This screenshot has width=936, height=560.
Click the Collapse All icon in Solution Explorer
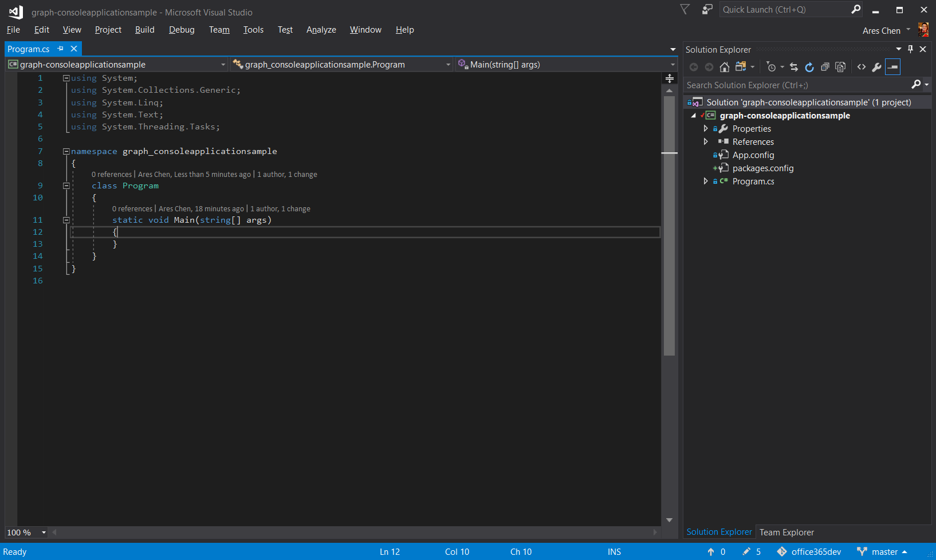(x=825, y=67)
